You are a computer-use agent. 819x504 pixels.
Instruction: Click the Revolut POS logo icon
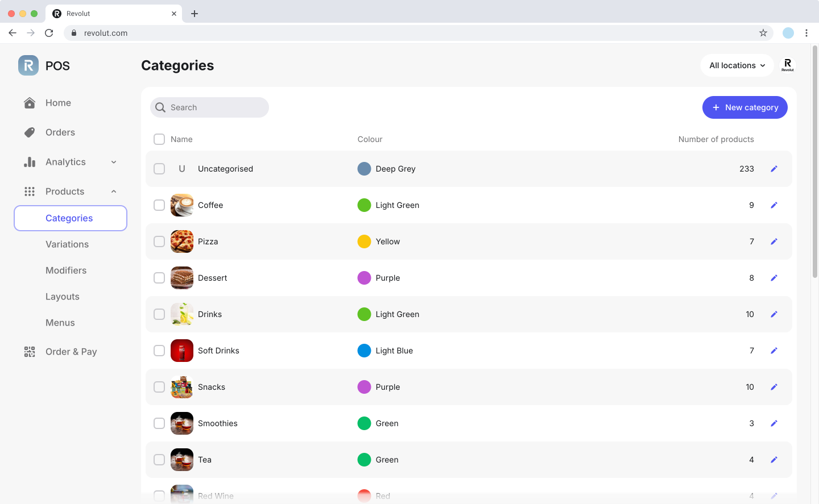pyautogui.click(x=28, y=65)
